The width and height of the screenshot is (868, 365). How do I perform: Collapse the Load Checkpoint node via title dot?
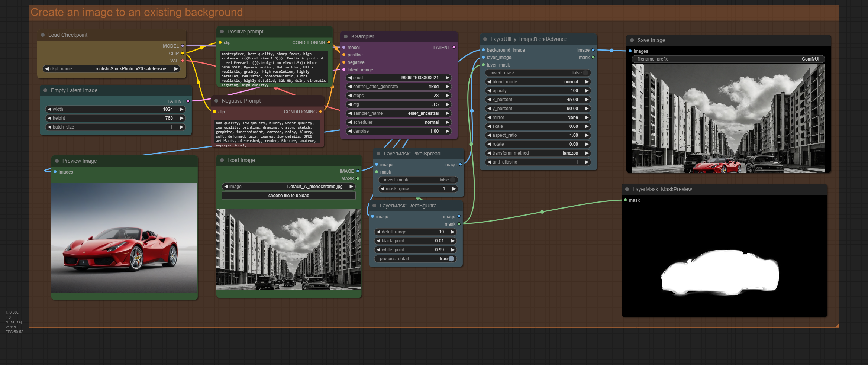tap(43, 35)
